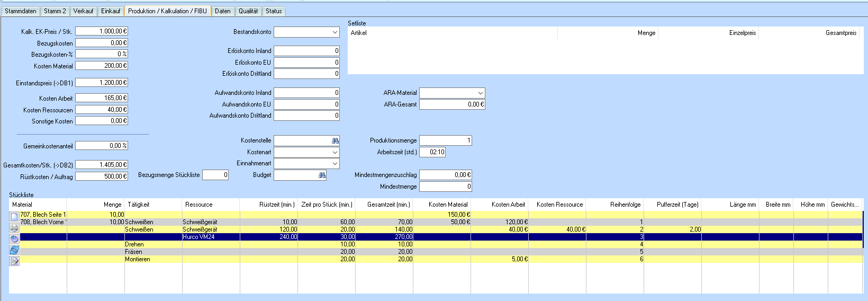This screenshot has height=301, width=868.
Task: Click the Kalk. EK-Preis / Stk. input field
Action: click(x=102, y=32)
